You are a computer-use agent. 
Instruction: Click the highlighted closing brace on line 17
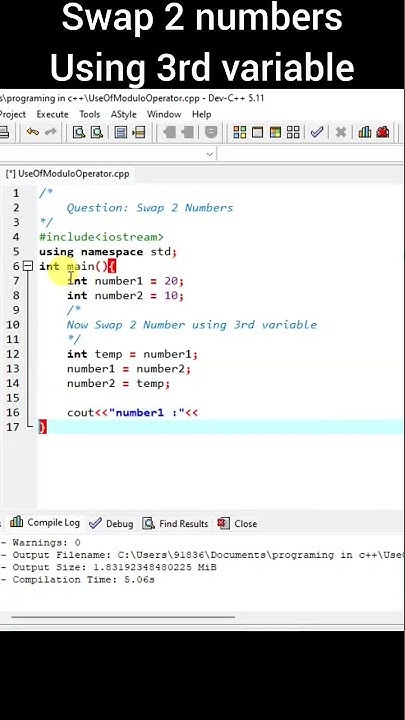[x=43, y=427]
